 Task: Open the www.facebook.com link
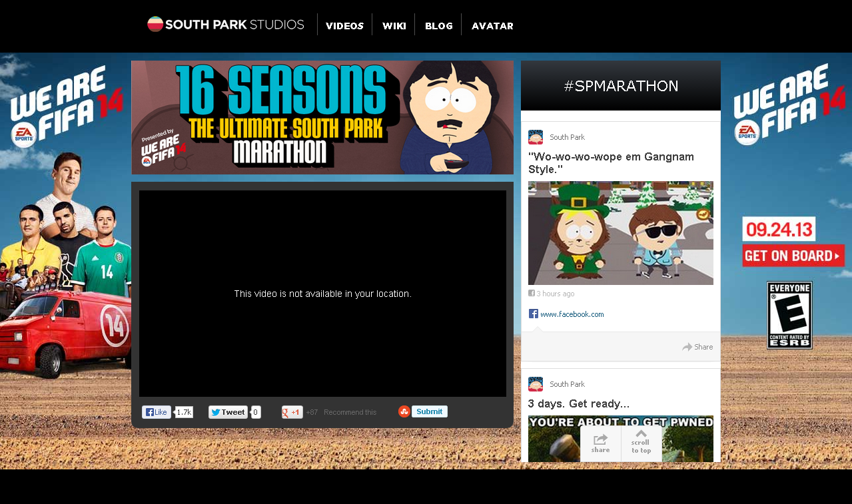(572, 314)
